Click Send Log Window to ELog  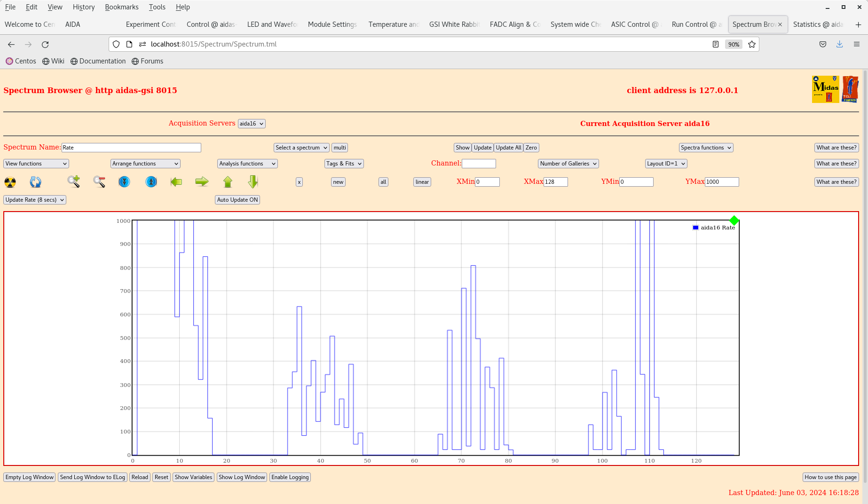(93, 477)
